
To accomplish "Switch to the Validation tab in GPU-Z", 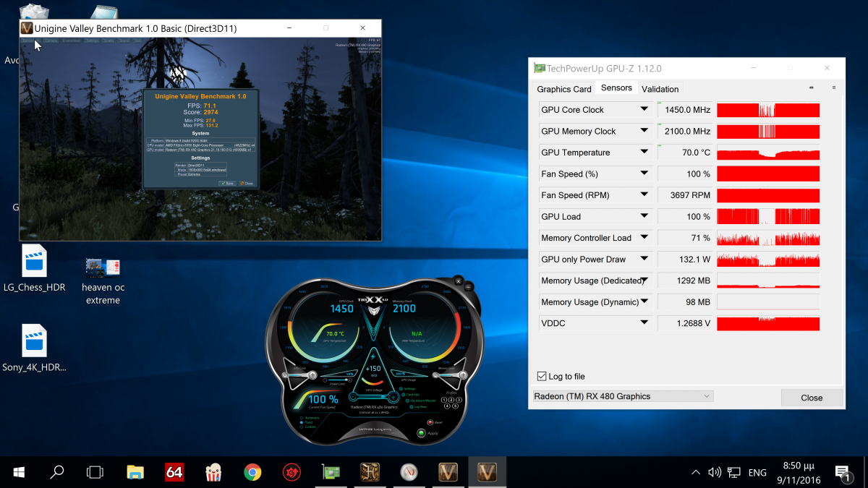I will 660,89.
